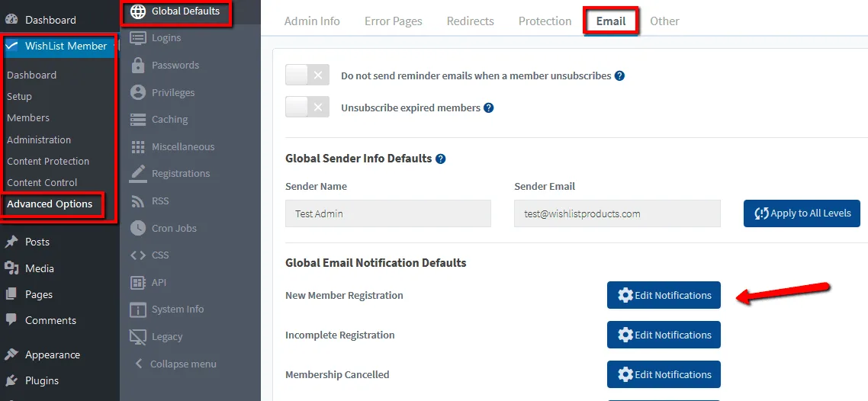Edit Notifications for Membership Cancelled
The width and height of the screenshot is (868, 401).
pyautogui.click(x=664, y=374)
